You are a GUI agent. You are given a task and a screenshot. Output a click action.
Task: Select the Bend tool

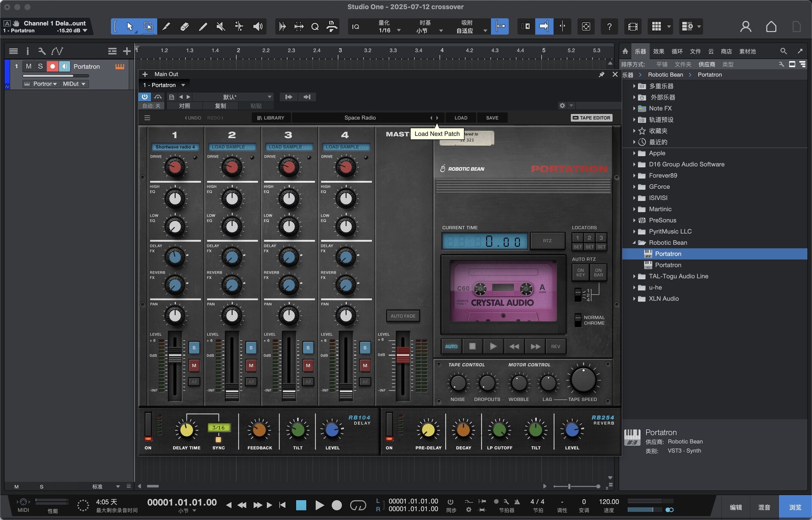pos(239,27)
